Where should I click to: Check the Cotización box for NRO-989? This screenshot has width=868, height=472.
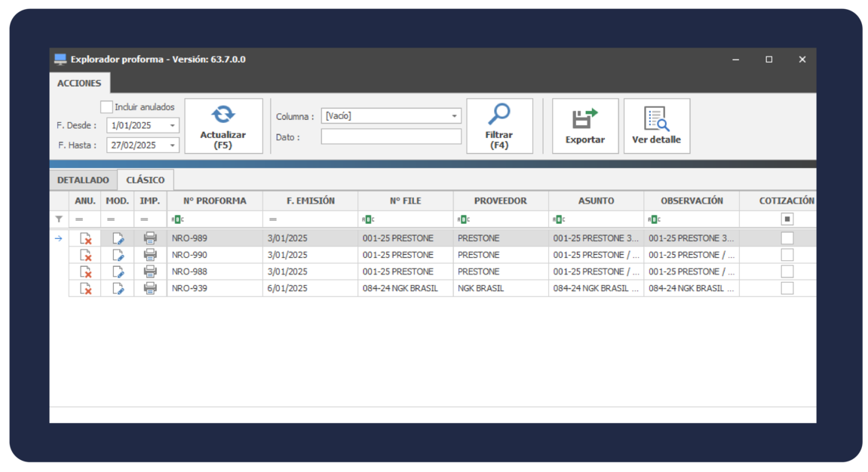[x=787, y=238]
